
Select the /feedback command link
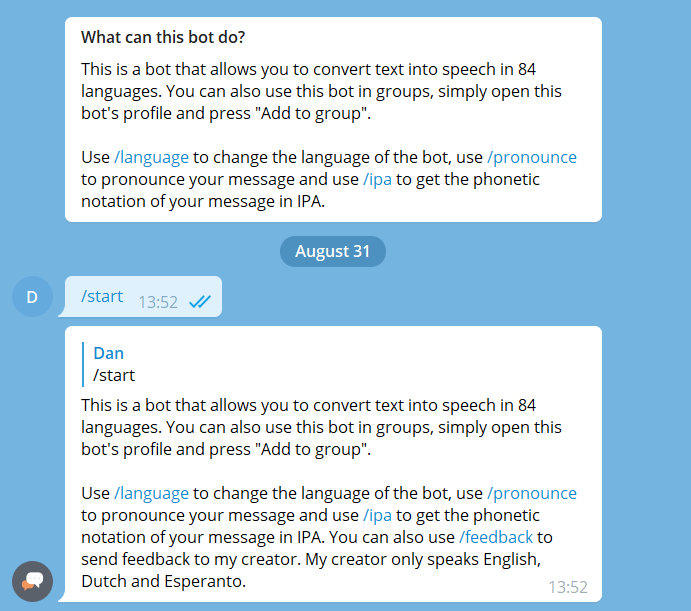495,537
